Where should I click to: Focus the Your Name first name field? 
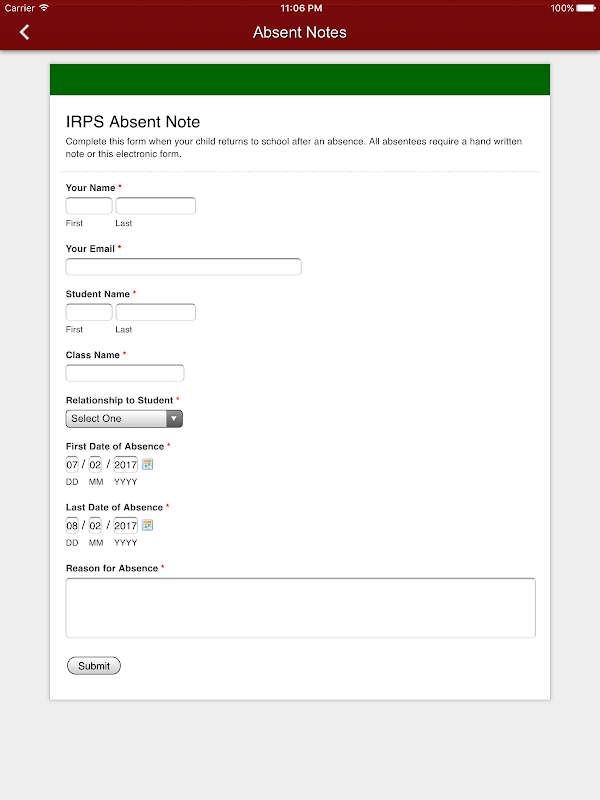coord(89,206)
